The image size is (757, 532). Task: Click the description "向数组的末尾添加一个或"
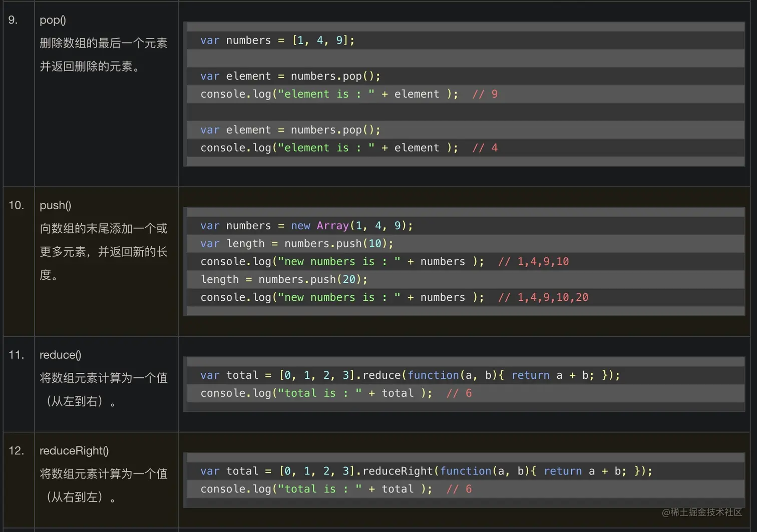tap(104, 229)
